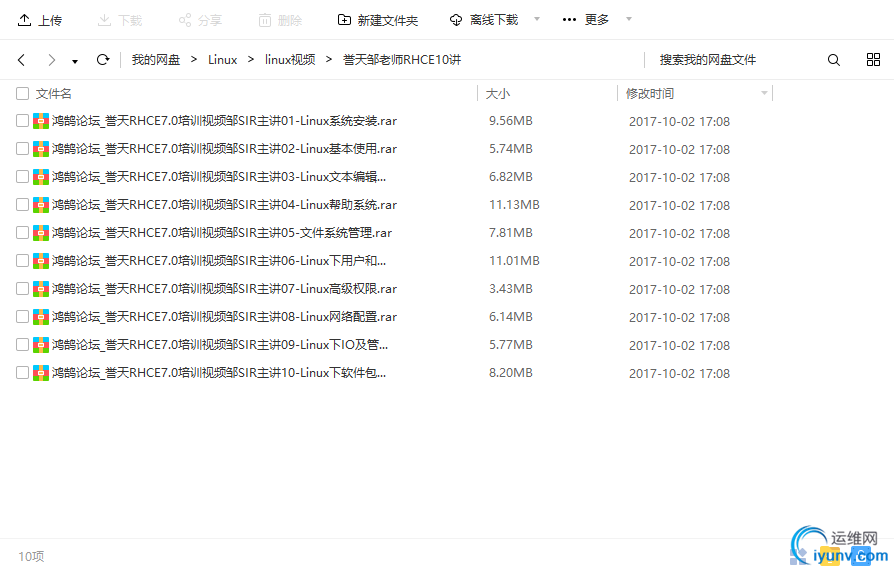Expand the 更多 dropdown arrow
894x572 pixels.
pos(629,19)
